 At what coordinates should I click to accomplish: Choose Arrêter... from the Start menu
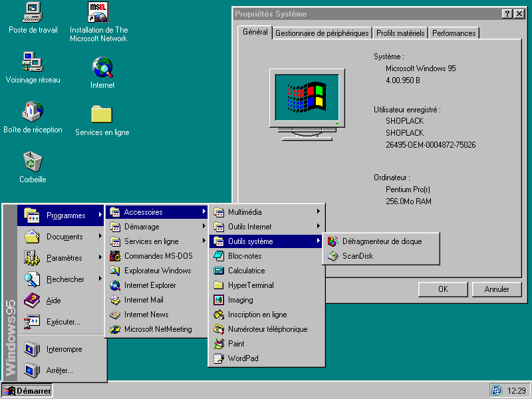[x=61, y=370]
